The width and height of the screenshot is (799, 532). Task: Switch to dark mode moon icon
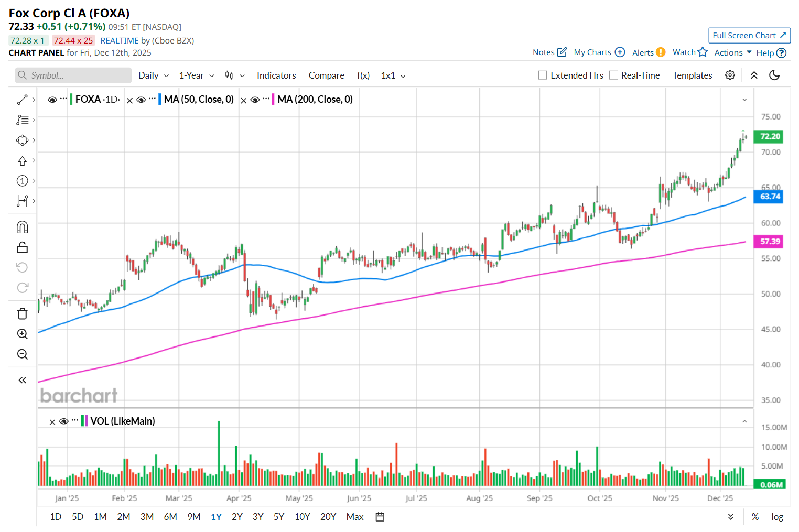coord(774,75)
